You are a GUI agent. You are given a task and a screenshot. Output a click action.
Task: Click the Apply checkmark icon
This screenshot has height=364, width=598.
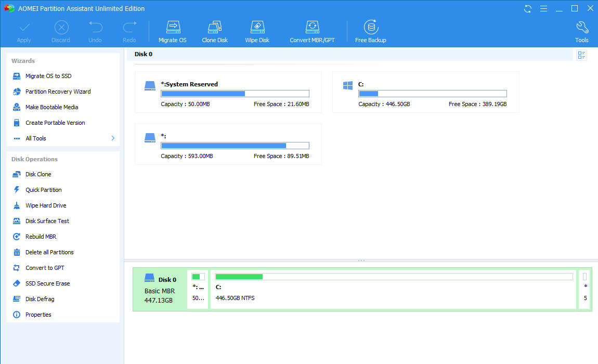[x=24, y=28]
